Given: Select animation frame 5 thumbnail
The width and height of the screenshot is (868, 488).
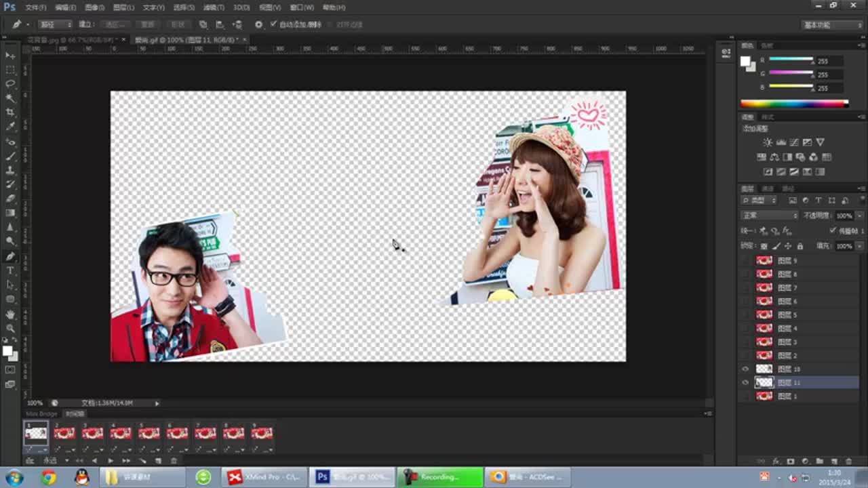Looking at the screenshot, I should tap(149, 433).
